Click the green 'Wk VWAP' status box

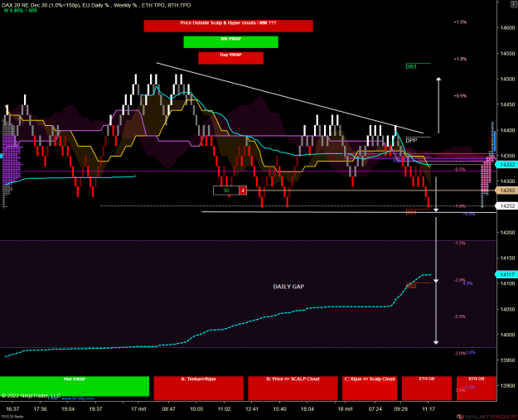pos(231,42)
